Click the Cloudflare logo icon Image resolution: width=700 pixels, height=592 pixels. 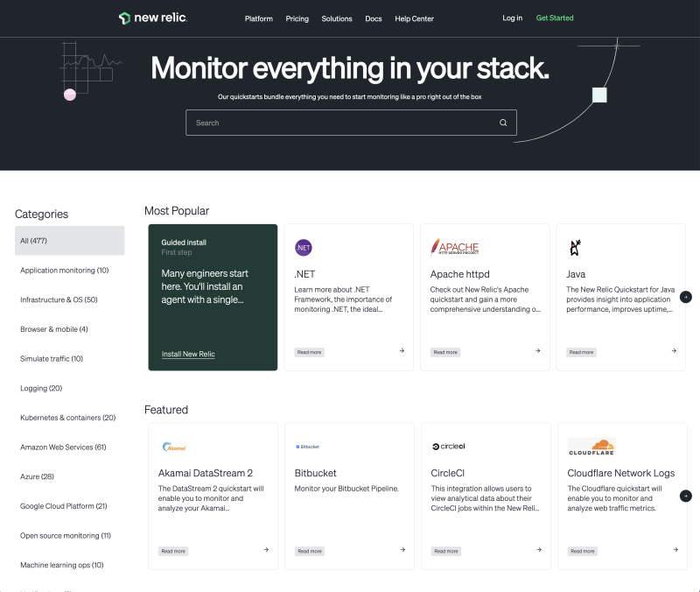pos(591,447)
